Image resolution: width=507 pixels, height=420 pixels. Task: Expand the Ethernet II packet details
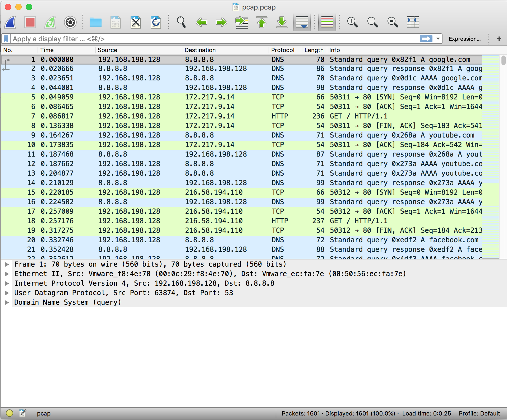tap(7, 274)
